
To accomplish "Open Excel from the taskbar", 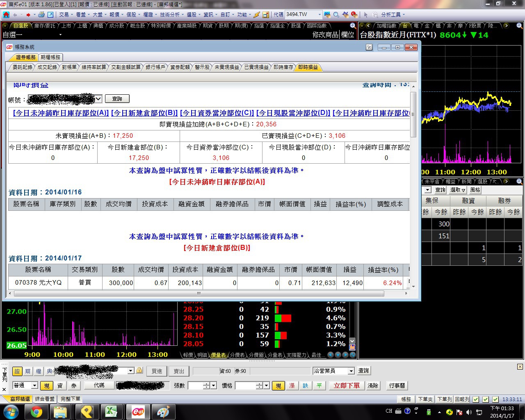I will pos(112,412).
